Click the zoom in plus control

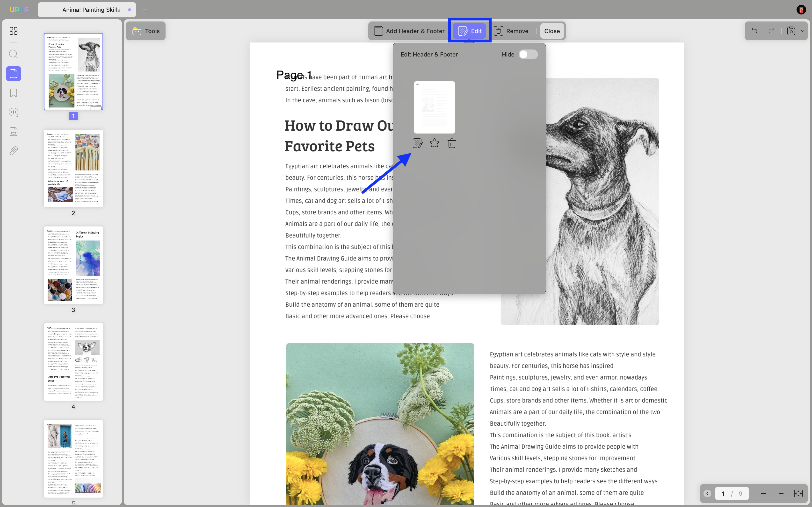point(781,493)
